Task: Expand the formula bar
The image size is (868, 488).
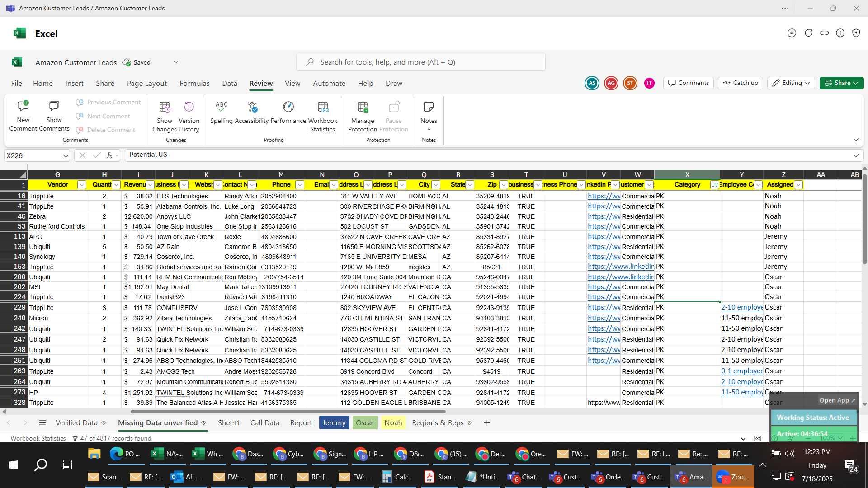Action: [x=856, y=155]
